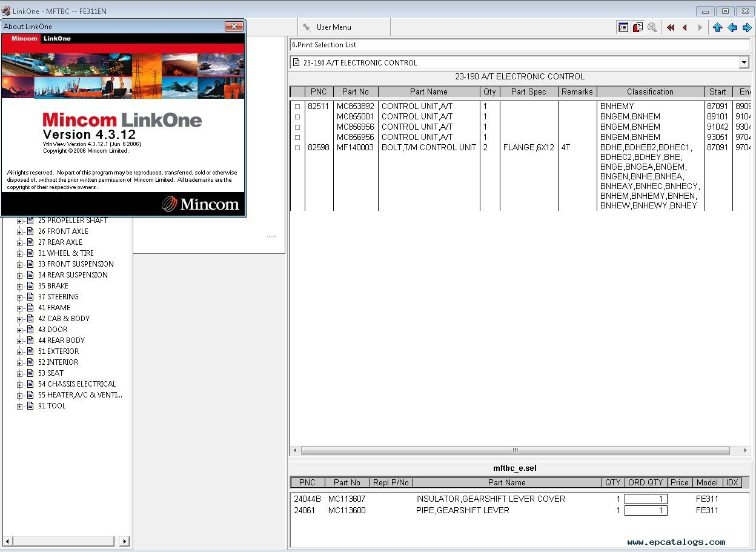Image resolution: width=756 pixels, height=552 pixels.
Task: Click the document icon beside 91 TOOL
Action: (30, 406)
